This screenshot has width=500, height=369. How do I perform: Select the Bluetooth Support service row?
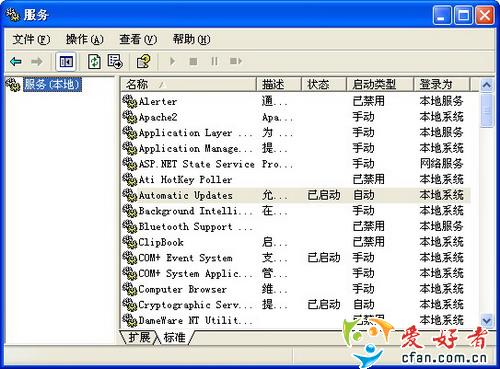pyautogui.click(x=296, y=227)
